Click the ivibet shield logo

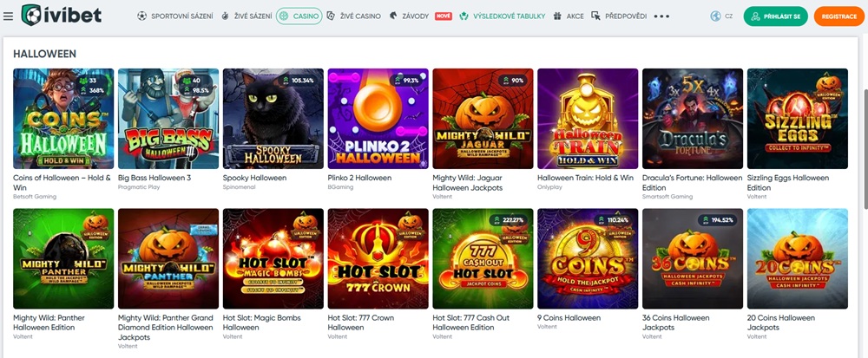[x=31, y=16]
